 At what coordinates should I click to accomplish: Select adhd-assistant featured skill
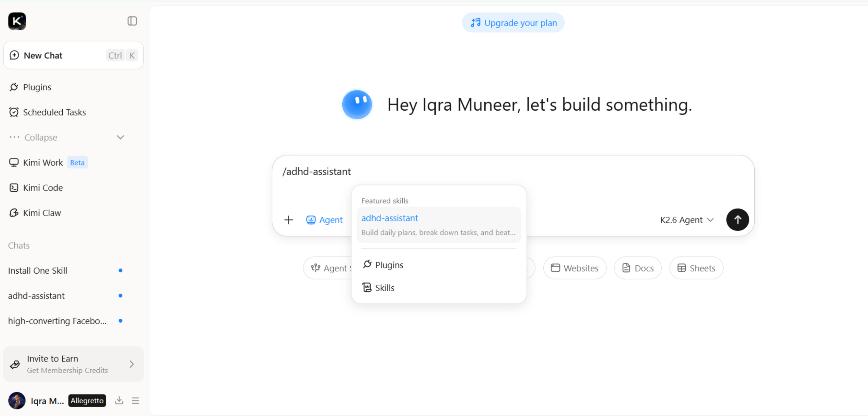pyautogui.click(x=439, y=225)
